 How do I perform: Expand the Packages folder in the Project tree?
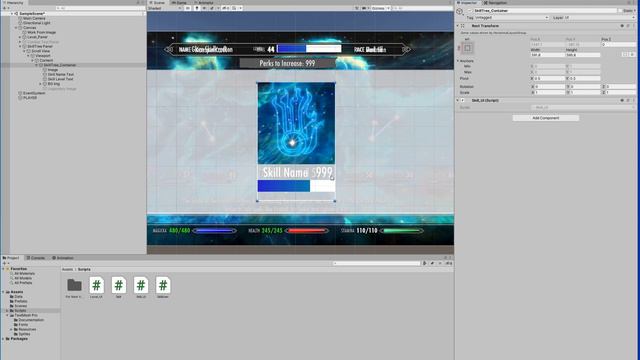pos(3,339)
